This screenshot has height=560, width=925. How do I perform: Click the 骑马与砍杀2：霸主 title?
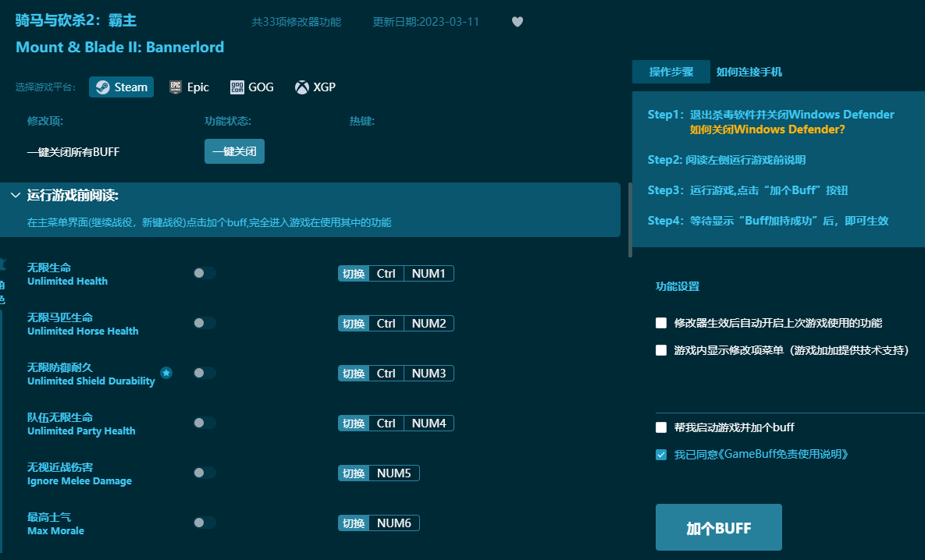pyautogui.click(x=76, y=20)
